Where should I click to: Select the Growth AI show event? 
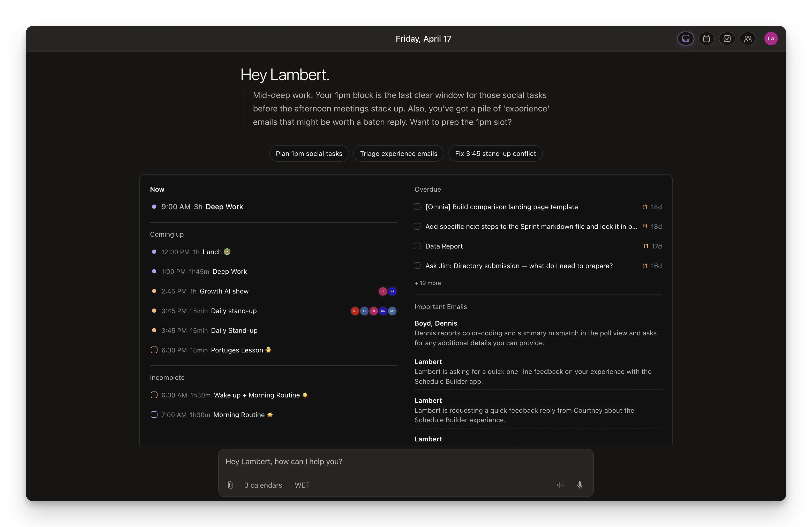[x=224, y=291]
